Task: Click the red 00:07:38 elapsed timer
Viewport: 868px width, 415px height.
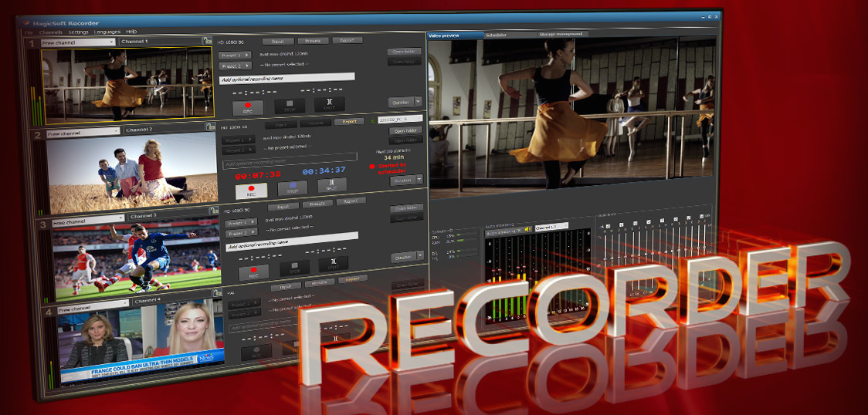Action: coord(258,174)
